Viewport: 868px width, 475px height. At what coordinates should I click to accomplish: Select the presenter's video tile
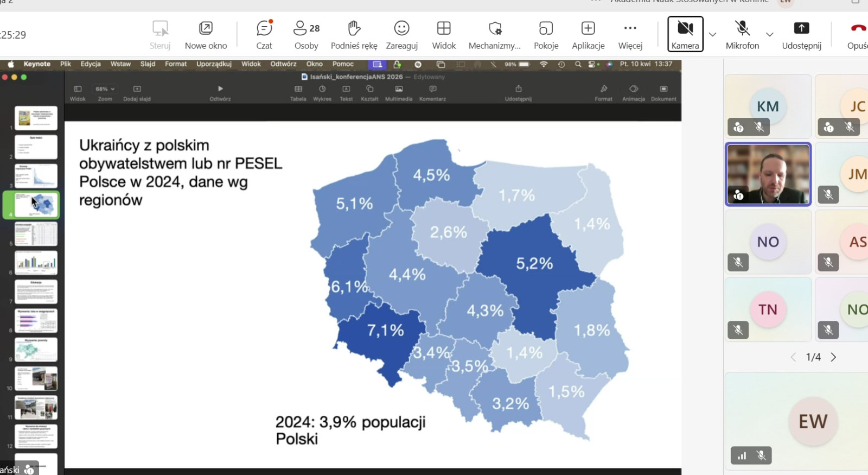click(x=768, y=174)
